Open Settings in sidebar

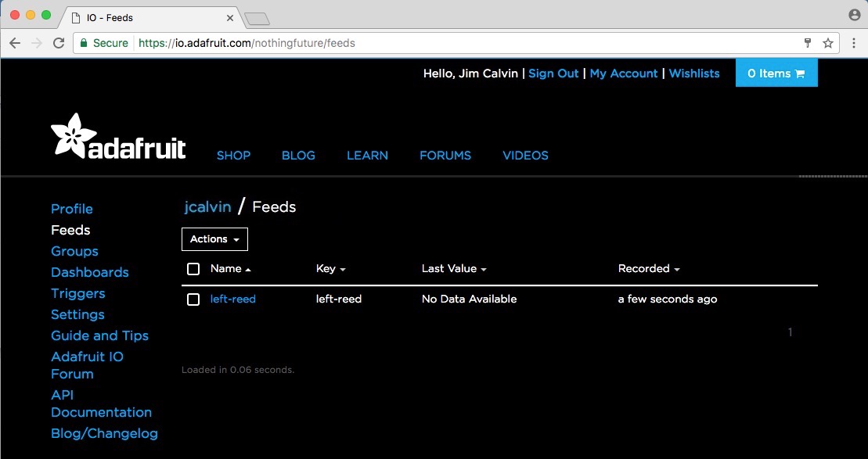(x=77, y=314)
